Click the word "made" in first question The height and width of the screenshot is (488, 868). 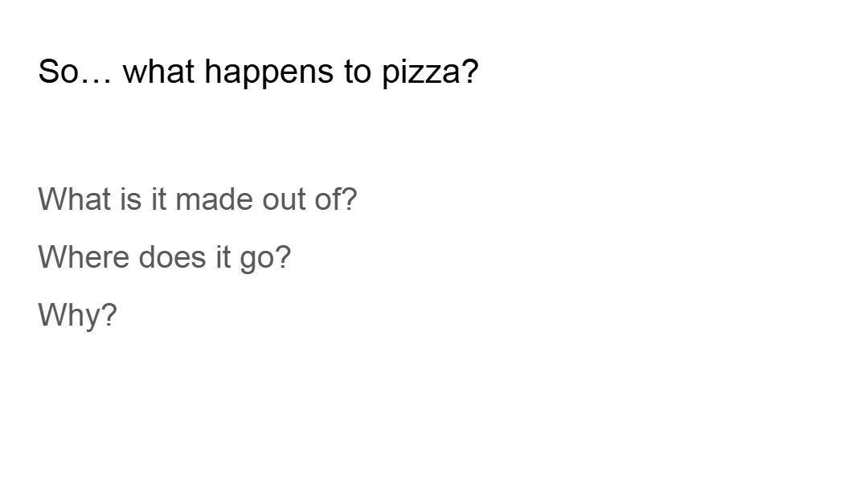click(214, 199)
